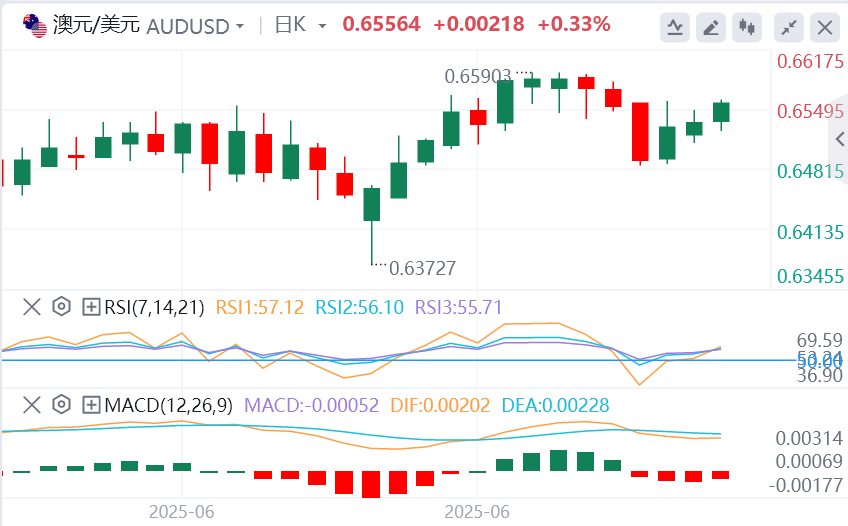848x526 pixels.
Task: Click the DEA:0.00228 value
Action: (x=555, y=405)
